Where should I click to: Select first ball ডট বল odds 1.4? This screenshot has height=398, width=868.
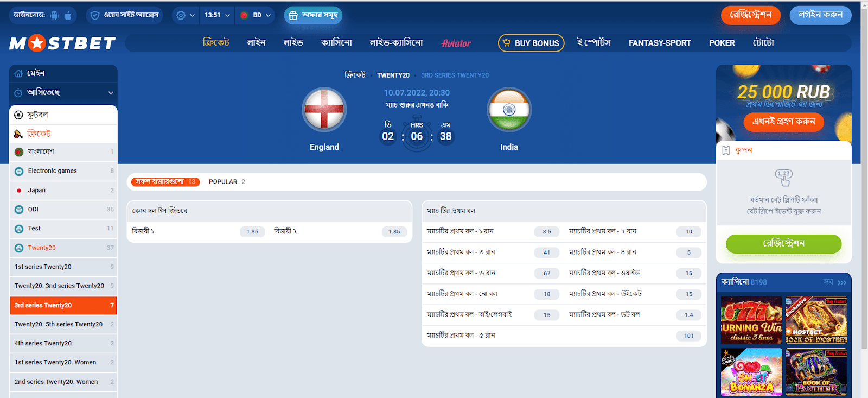(x=689, y=315)
